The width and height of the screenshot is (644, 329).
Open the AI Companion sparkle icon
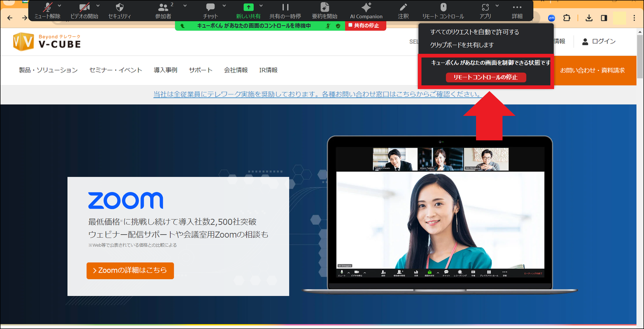tap(366, 7)
